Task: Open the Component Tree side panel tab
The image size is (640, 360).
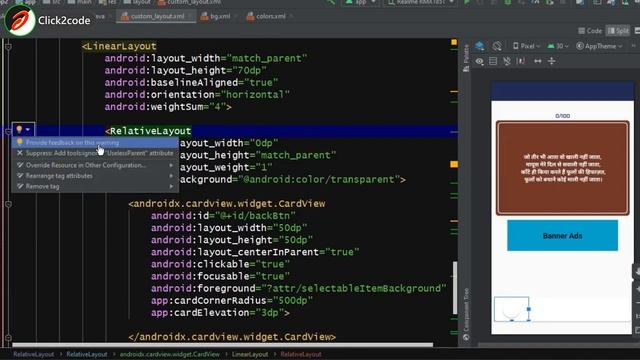Action: 466,314
